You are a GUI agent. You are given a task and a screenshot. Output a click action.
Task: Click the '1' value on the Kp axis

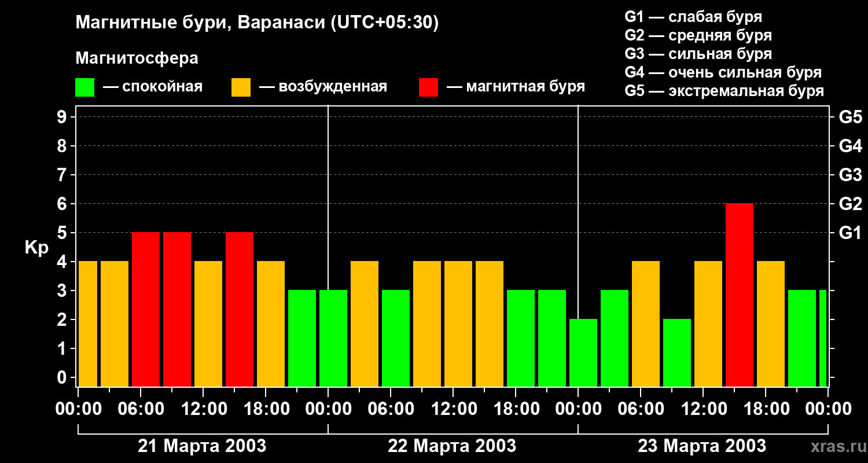point(63,348)
